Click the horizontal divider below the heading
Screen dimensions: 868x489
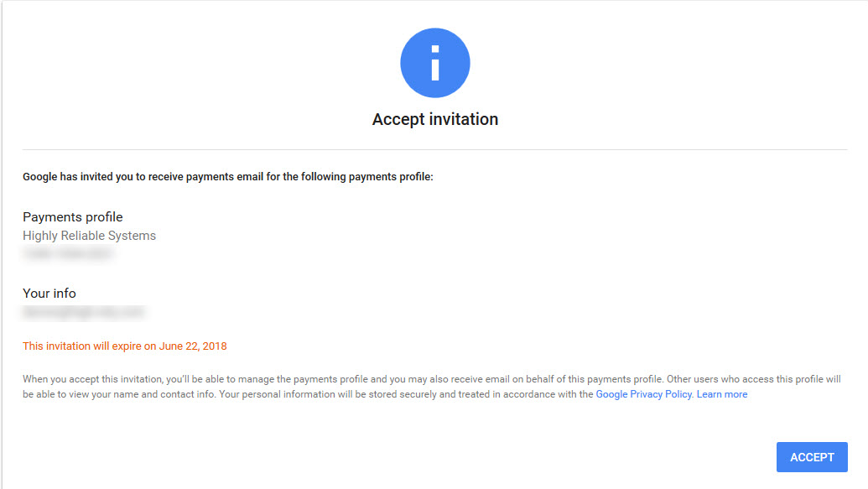(434, 149)
